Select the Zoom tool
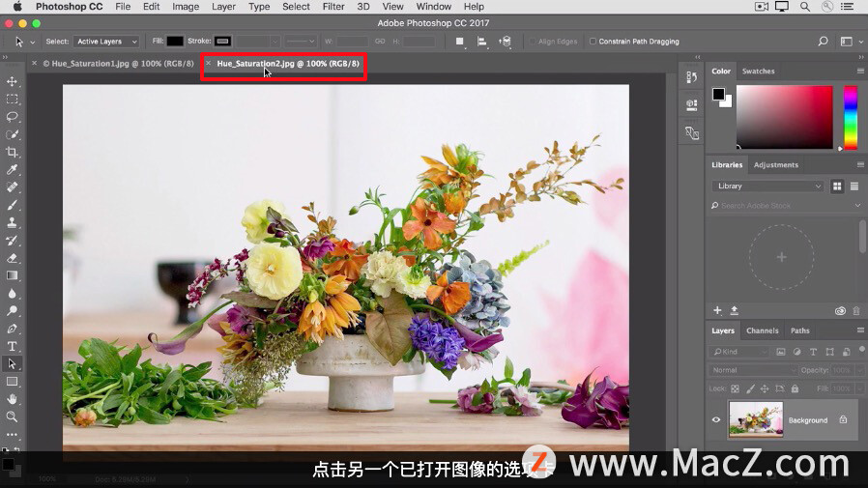 12,416
